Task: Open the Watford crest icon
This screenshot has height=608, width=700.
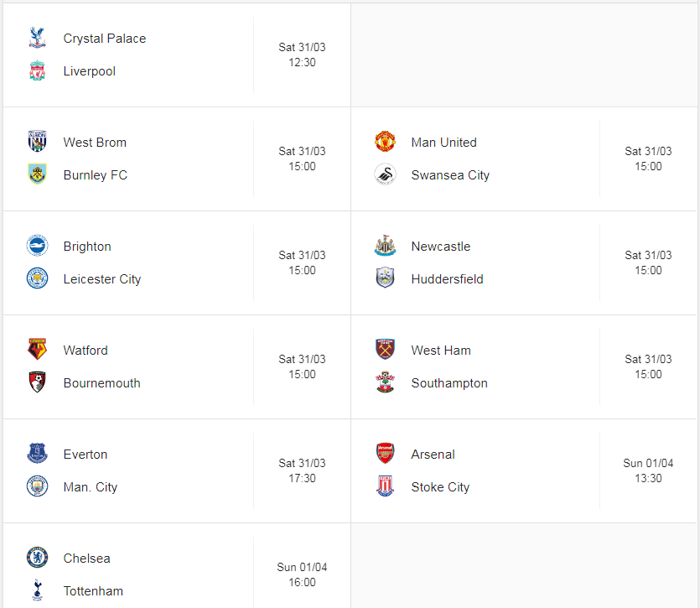Action: [37, 350]
